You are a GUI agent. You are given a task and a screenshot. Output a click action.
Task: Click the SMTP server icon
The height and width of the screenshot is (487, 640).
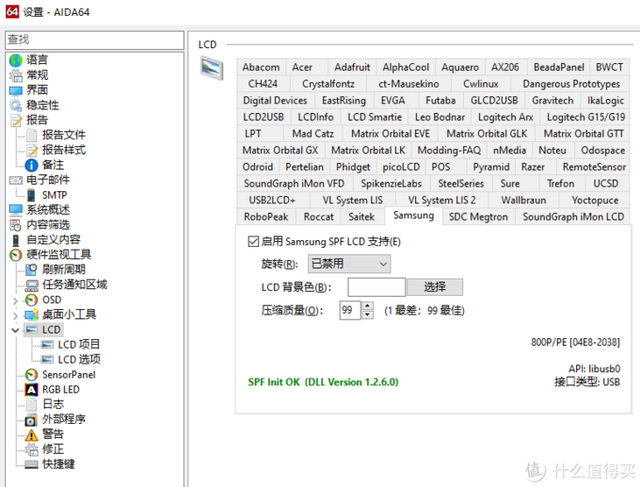(x=31, y=195)
